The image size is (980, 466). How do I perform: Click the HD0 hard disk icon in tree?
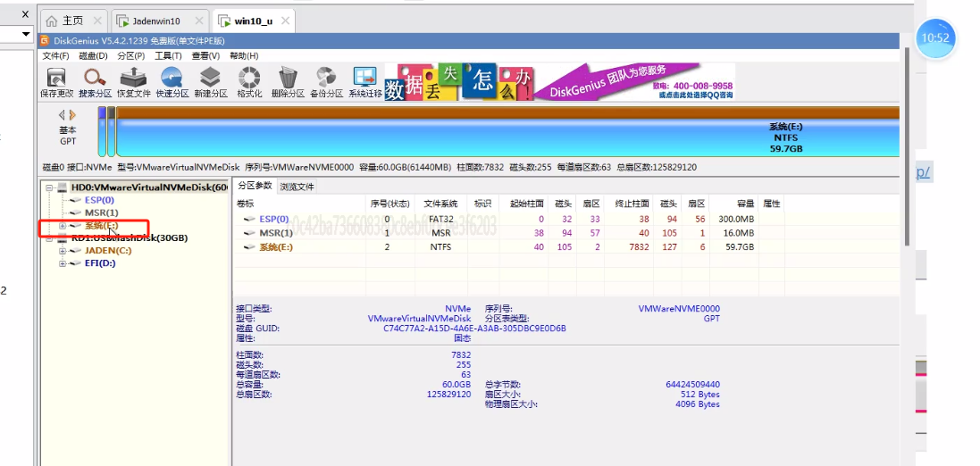click(62, 187)
